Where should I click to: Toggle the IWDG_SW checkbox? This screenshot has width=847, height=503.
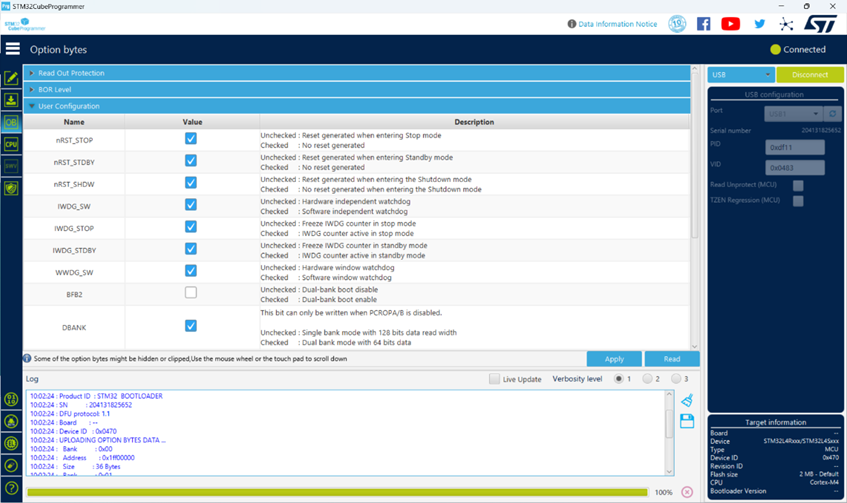191,205
